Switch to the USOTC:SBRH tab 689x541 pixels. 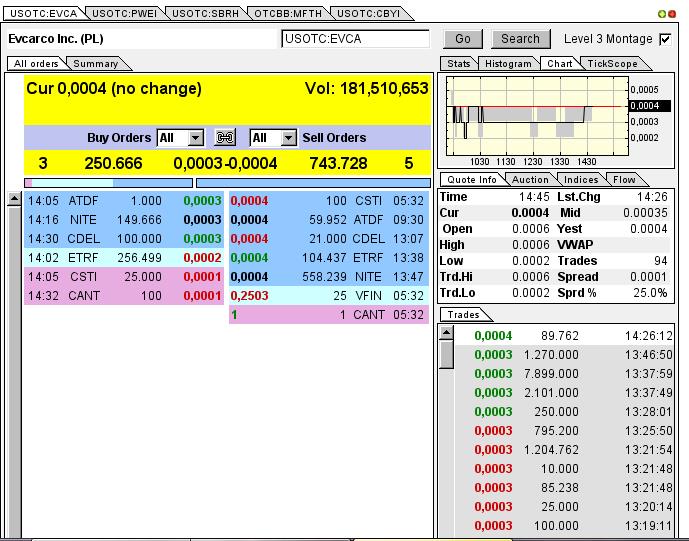[205, 14]
